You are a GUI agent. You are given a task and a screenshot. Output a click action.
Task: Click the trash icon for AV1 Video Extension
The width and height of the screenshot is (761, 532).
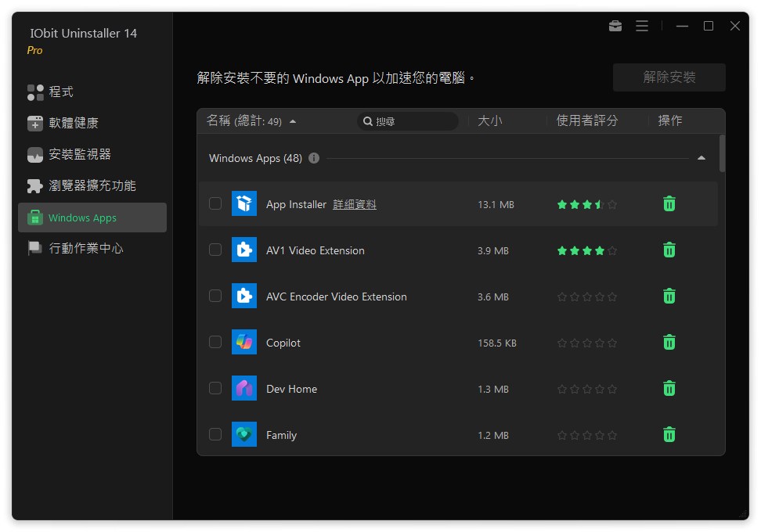669,250
